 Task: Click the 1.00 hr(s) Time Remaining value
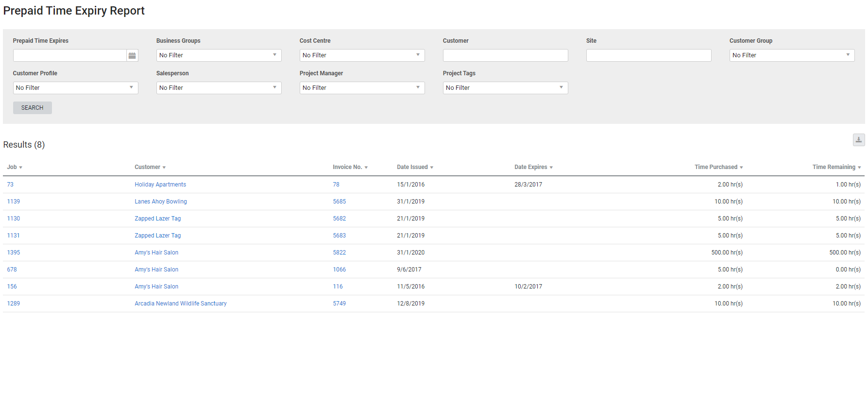848,185
